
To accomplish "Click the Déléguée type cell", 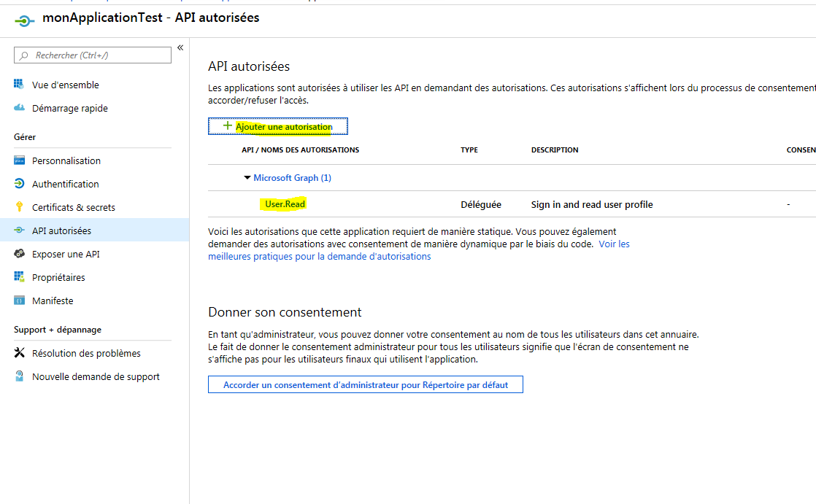I will (x=481, y=204).
